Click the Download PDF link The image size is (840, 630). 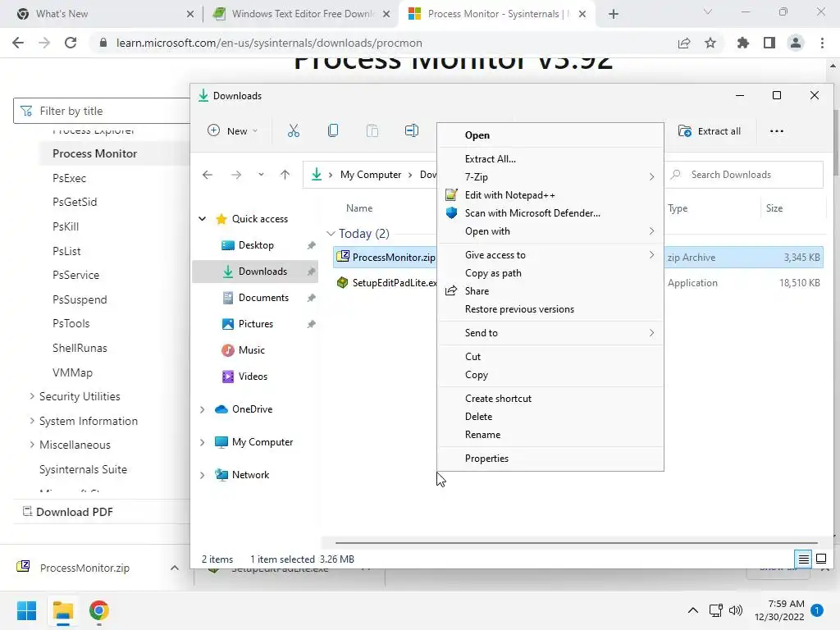[x=67, y=512]
